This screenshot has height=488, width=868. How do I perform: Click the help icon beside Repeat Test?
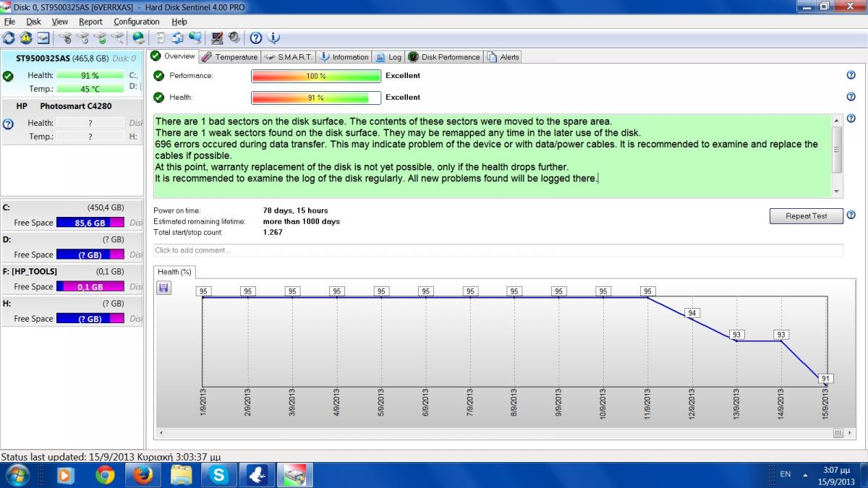click(x=851, y=215)
